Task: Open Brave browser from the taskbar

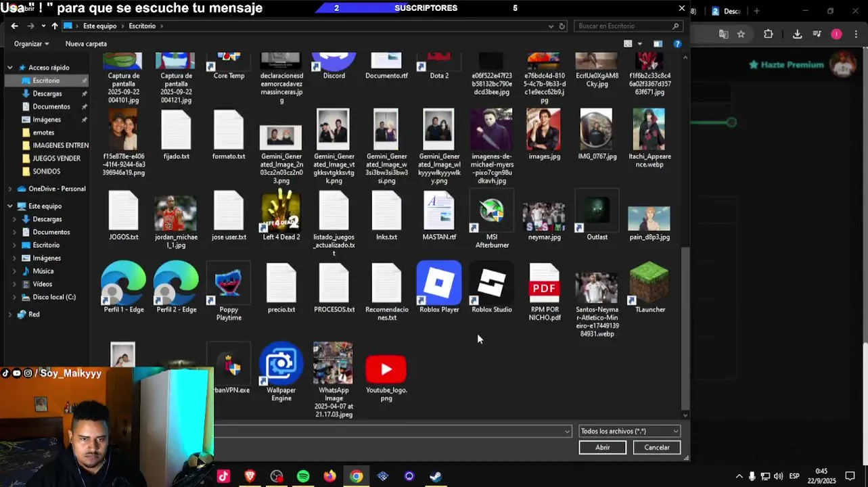Action: (250, 476)
